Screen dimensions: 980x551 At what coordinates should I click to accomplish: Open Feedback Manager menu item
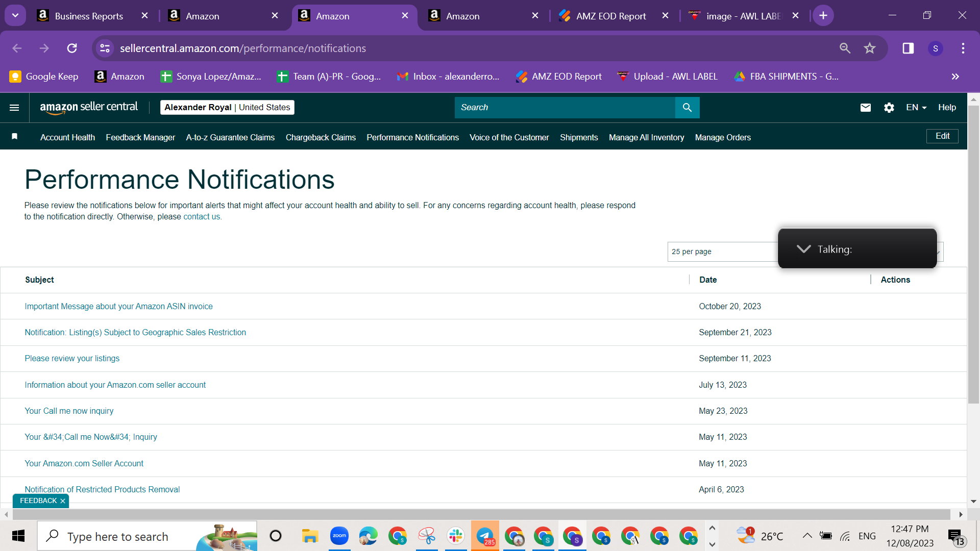140,137
